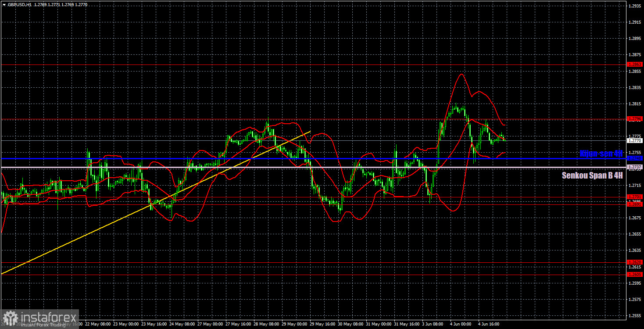Click the 24 May 08:00 time label
This screenshot has width=644, height=329.
[x=183, y=324]
